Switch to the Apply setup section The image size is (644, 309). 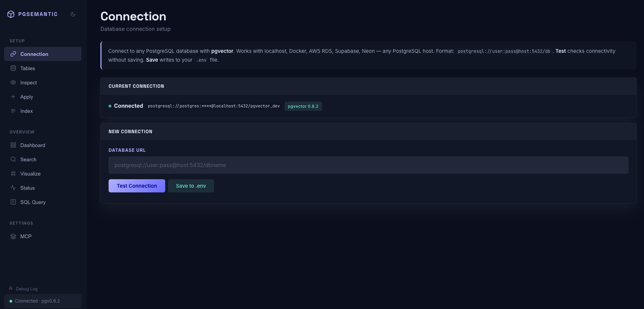26,97
